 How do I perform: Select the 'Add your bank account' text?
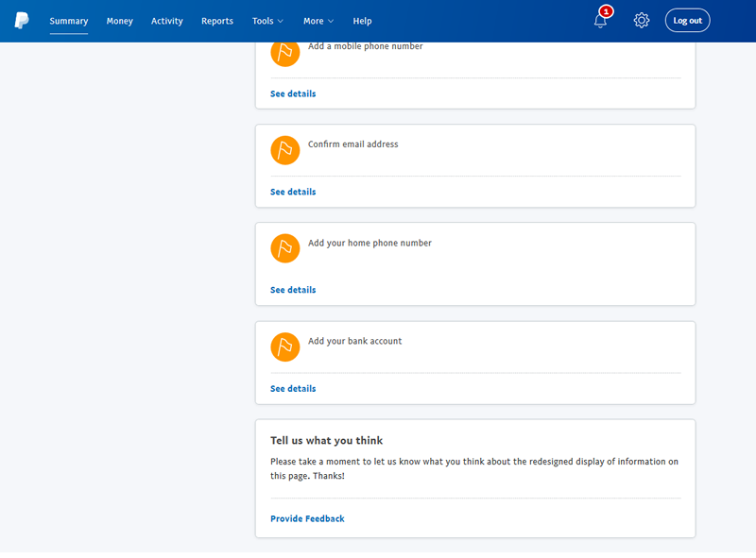(355, 341)
